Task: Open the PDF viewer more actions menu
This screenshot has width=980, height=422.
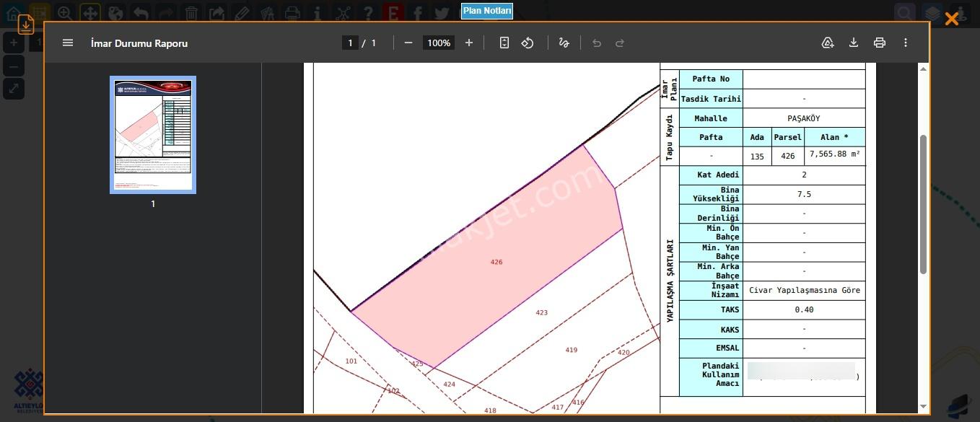Action: point(905,43)
